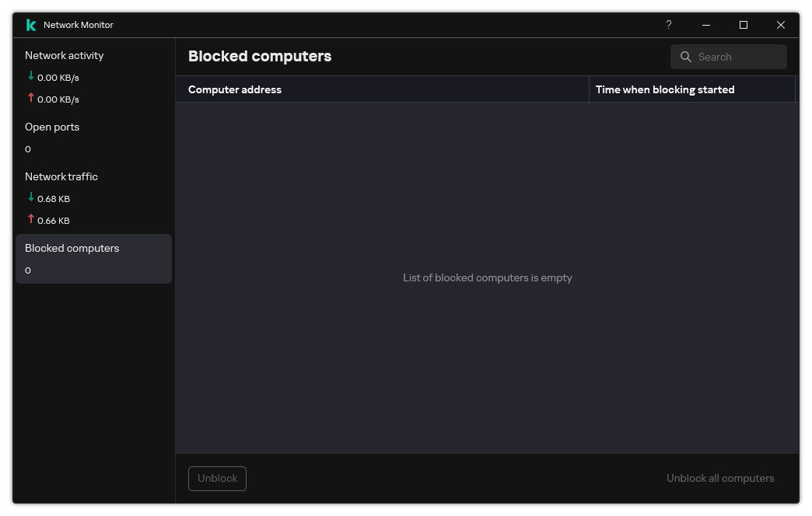Click Unblock all computers
812x516 pixels.
[x=720, y=478]
